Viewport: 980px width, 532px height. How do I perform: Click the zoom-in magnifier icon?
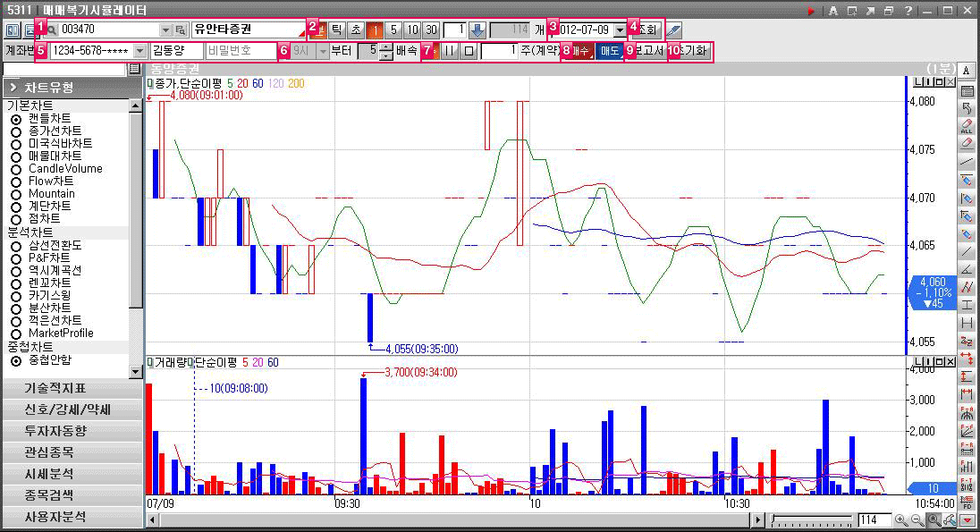(x=901, y=520)
